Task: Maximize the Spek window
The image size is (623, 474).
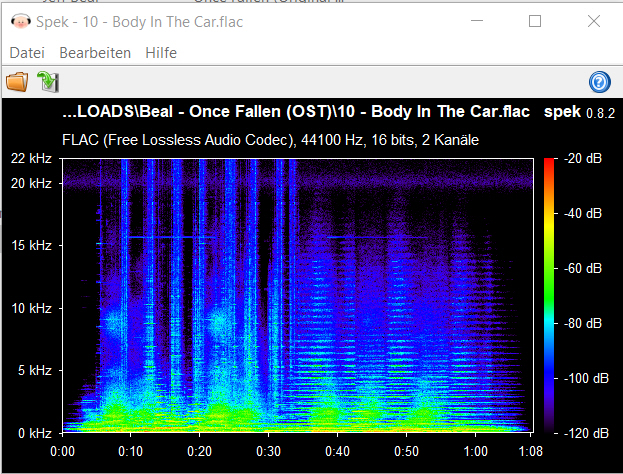Action: pyautogui.click(x=535, y=21)
